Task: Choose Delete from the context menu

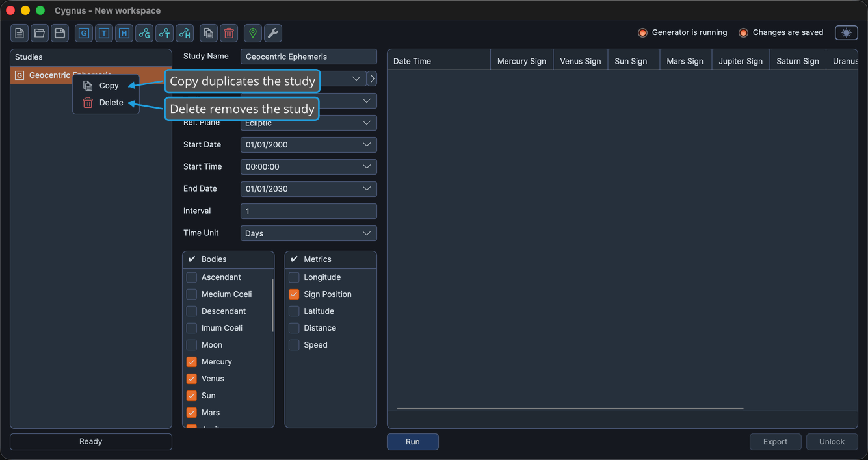Action: coord(106,103)
